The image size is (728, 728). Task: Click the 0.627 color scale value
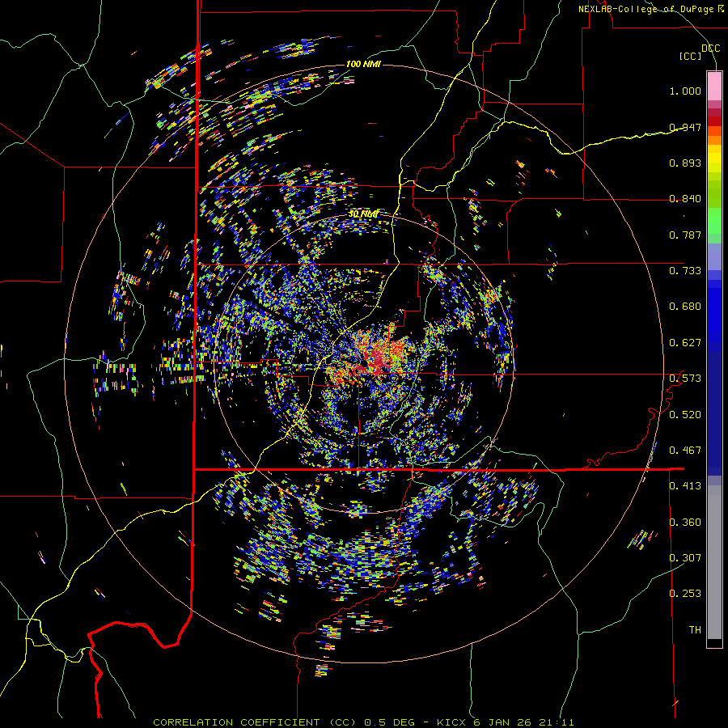click(x=685, y=343)
